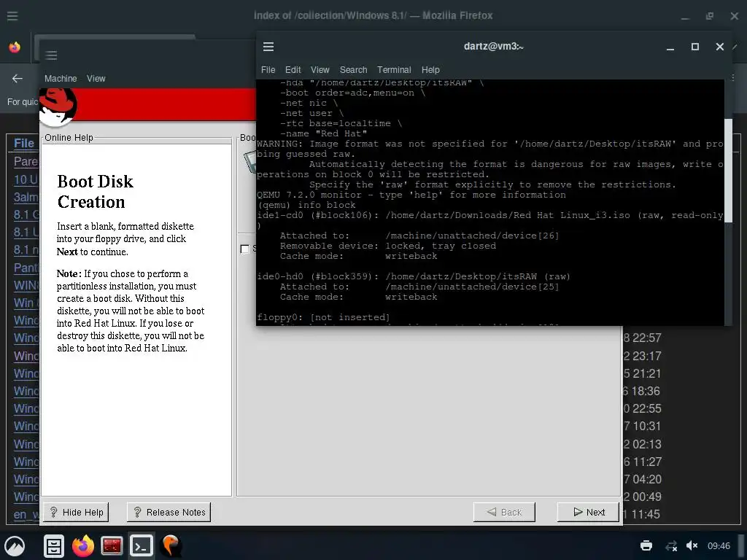Launch Firefox from the taskbar
This screenshot has width=747, height=560.
(83, 545)
